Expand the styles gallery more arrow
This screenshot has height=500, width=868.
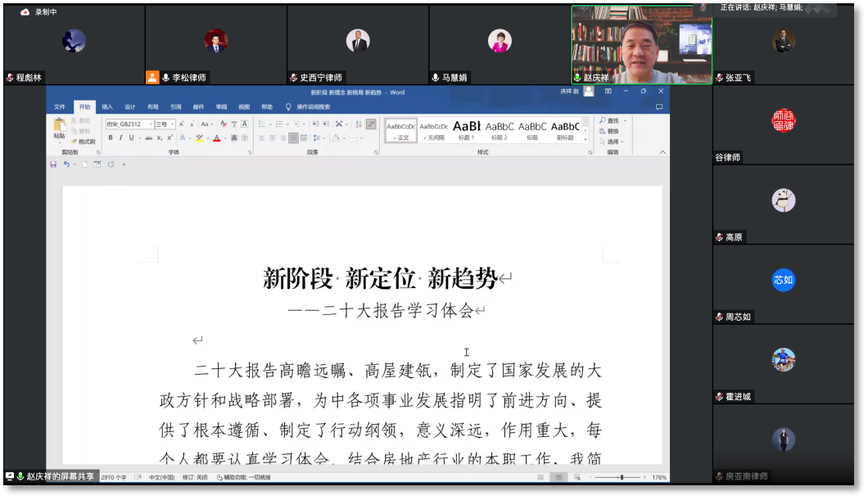587,140
